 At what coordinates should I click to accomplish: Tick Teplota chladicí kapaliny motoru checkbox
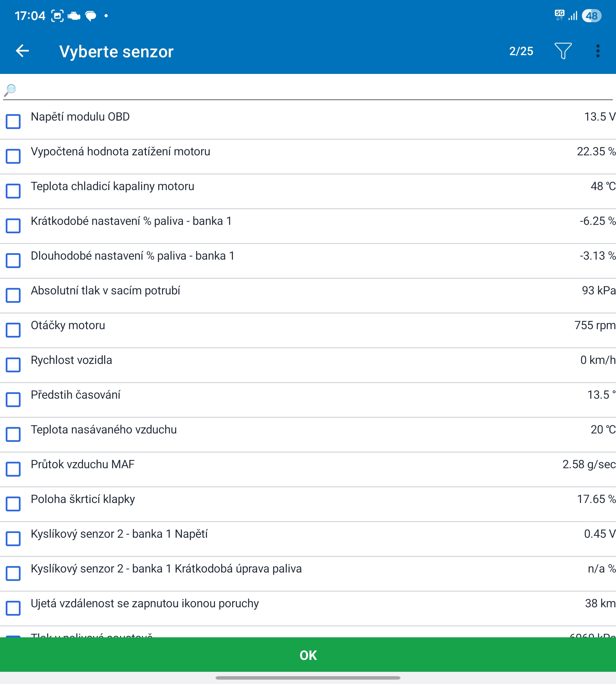[x=13, y=191]
